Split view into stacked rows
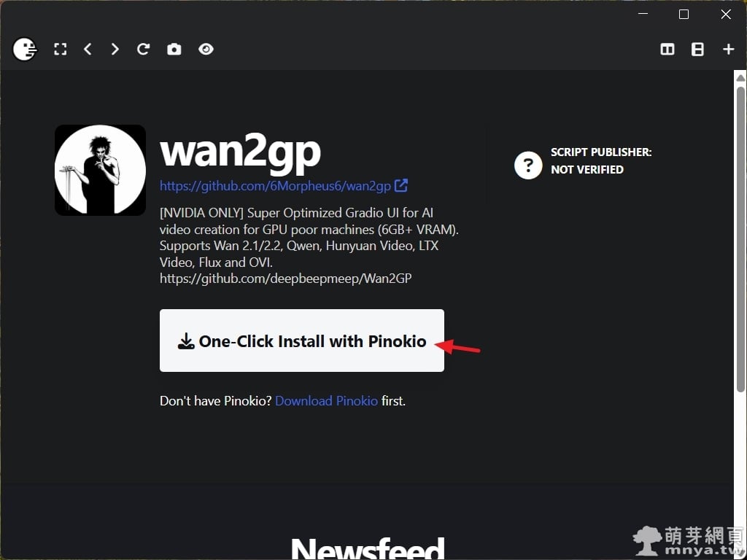 tap(697, 49)
